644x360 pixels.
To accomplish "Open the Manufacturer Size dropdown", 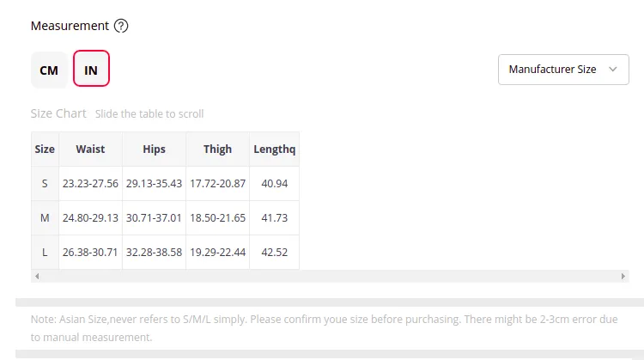I will pos(563,70).
